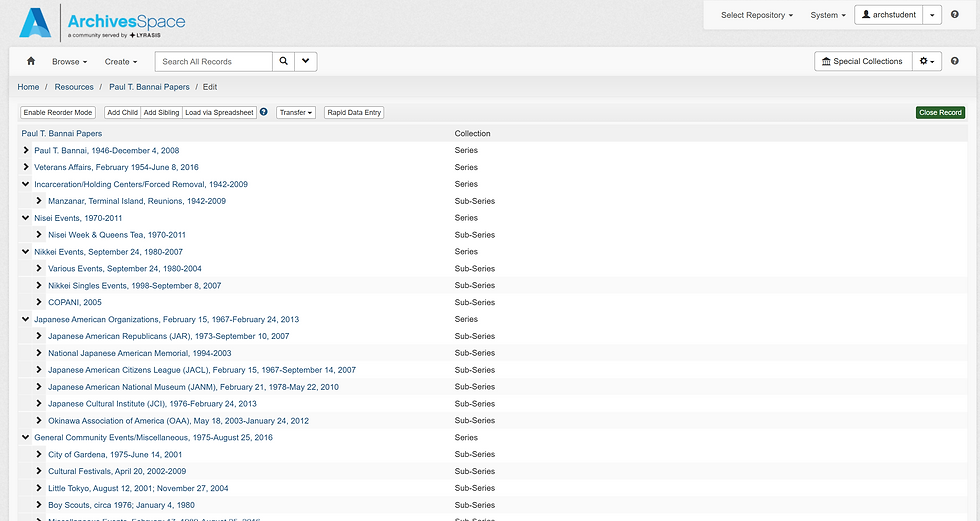The height and width of the screenshot is (521, 980).
Task: Open Nisei Week & Queens Tea, 1970-2011
Action: (x=117, y=235)
